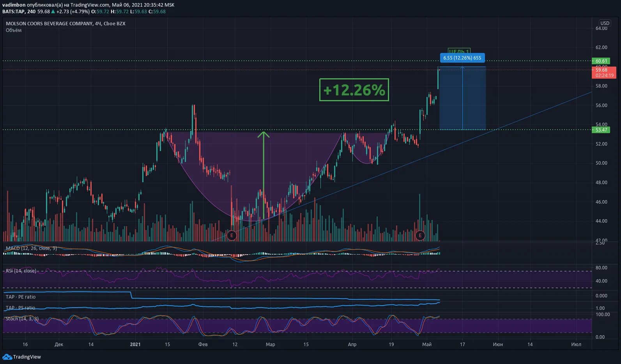Click the vadimbon author name

14,5
